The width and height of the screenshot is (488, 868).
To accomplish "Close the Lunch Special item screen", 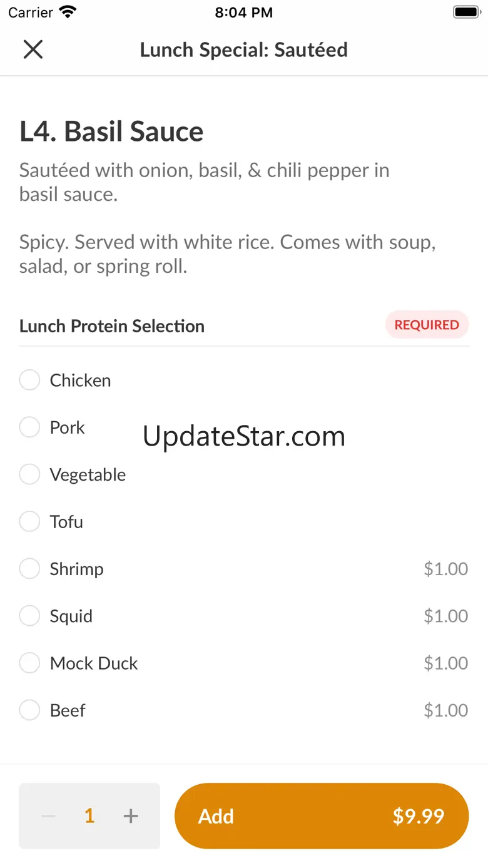I will [x=33, y=49].
